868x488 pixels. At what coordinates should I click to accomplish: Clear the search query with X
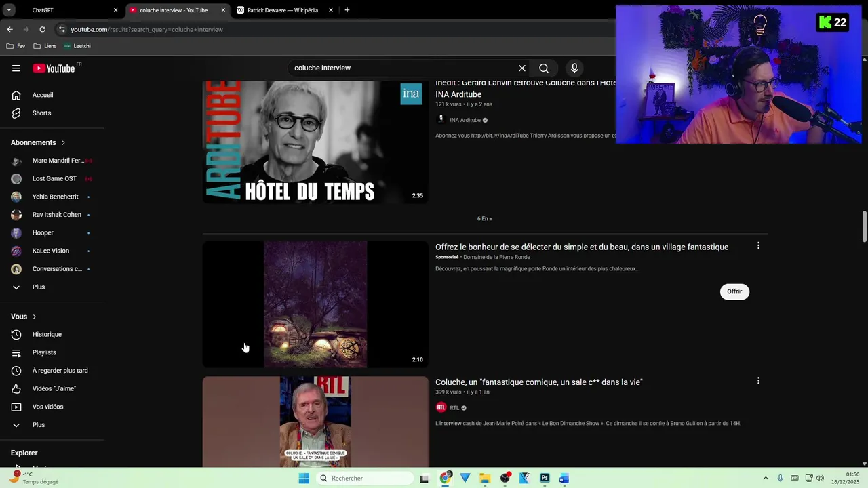click(x=522, y=68)
